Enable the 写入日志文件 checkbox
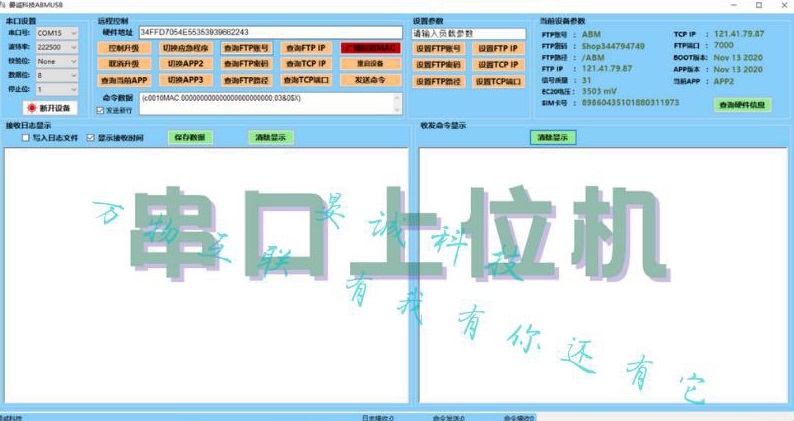This screenshot has width=794, height=421. (x=25, y=138)
